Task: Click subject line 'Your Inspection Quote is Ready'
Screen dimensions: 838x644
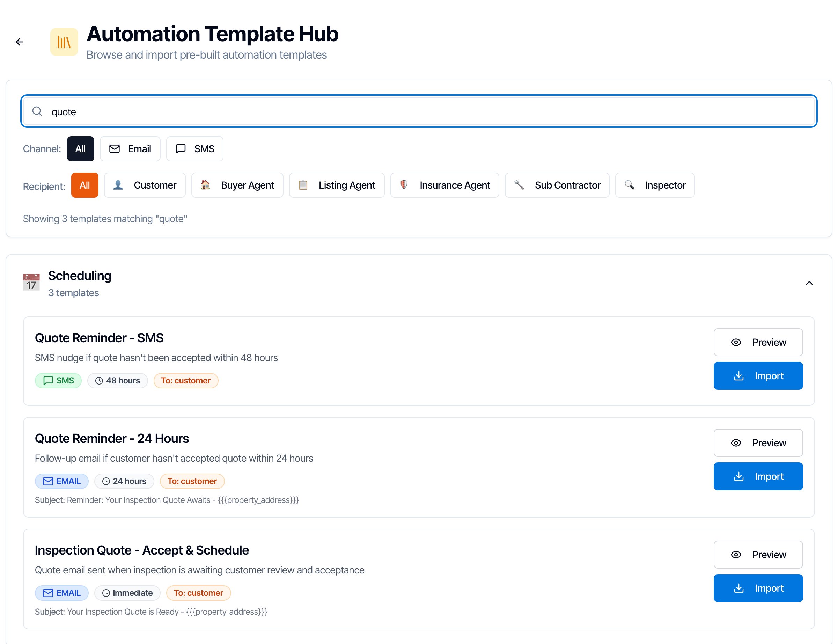Action: tap(151, 612)
